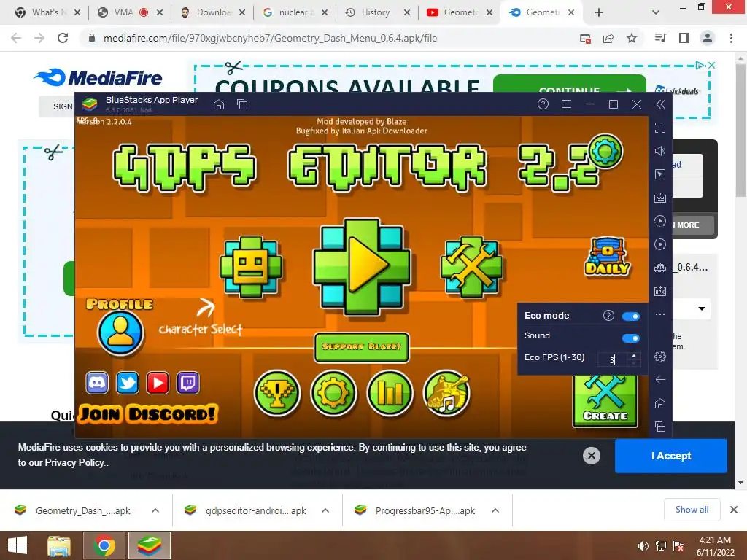
Task: Switch to the History tab in Chrome
Action: [x=376, y=12]
